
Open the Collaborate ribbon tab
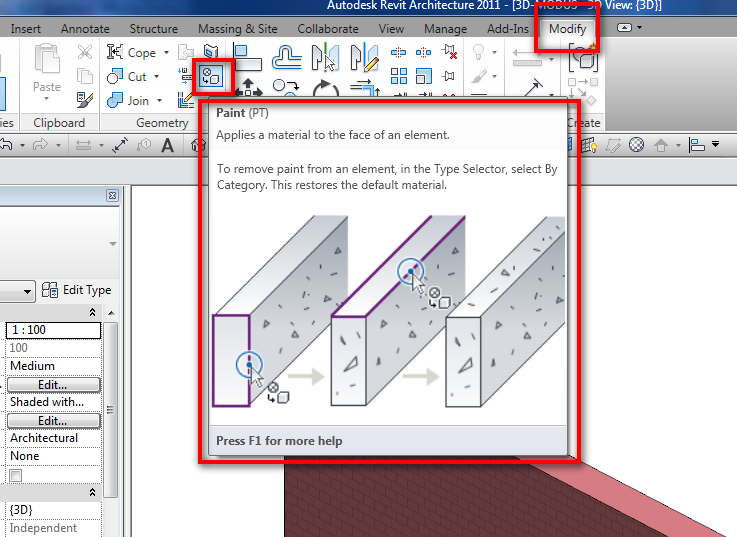tap(328, 29)
